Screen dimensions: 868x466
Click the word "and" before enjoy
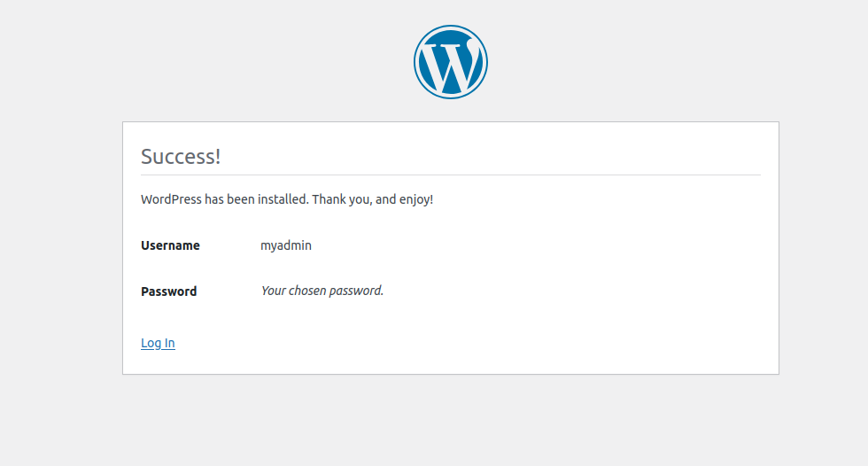pyautogui.click(x=385, y=199)
